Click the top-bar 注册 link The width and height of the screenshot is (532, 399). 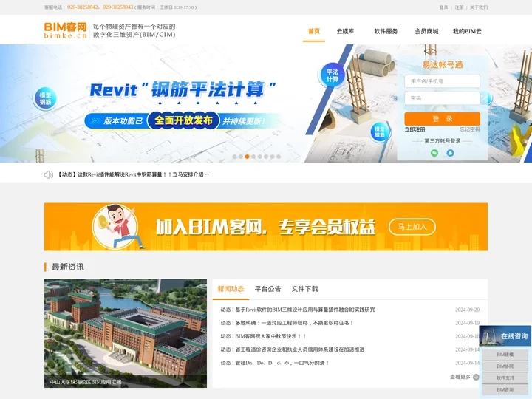click(x=459, y=7)
